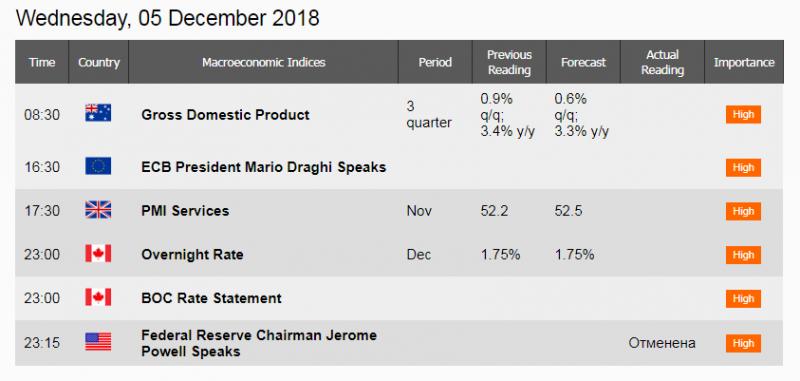The height and width of the screenshot is (381, 800).
Task: Select the BOC Rate Statement event
Action: [211, 298]
